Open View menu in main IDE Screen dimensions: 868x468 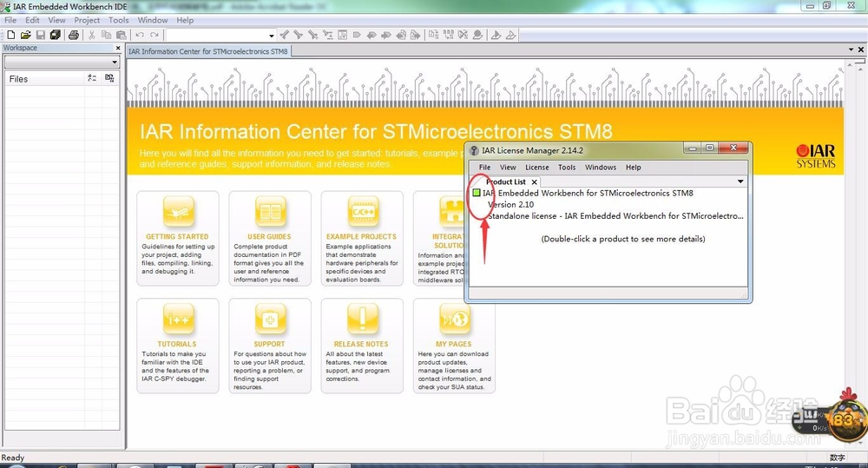56,20
